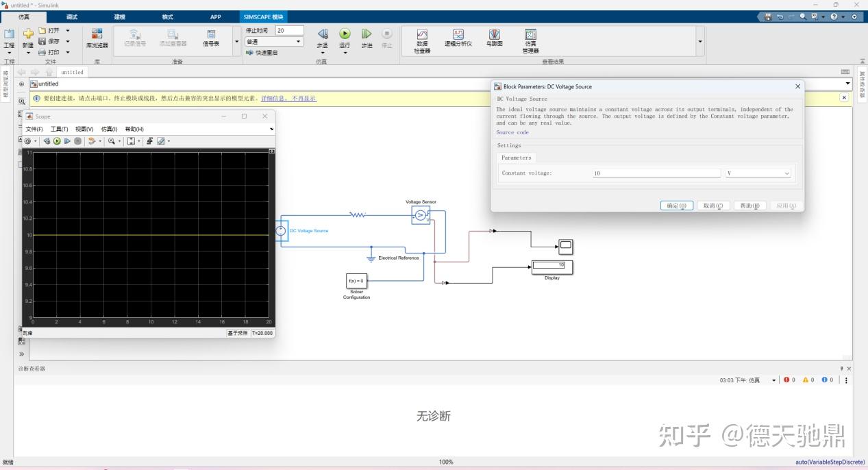Step forward using the 步进 icon
Viewport: 868px width, 470px height.
click(366, 32)
